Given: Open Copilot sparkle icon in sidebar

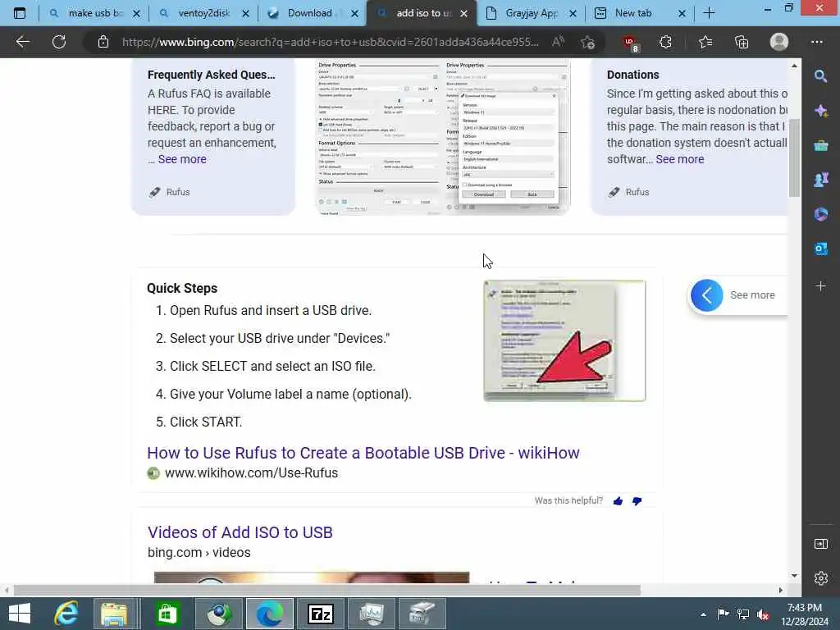Looking at the screenshot, I should 820,111.
